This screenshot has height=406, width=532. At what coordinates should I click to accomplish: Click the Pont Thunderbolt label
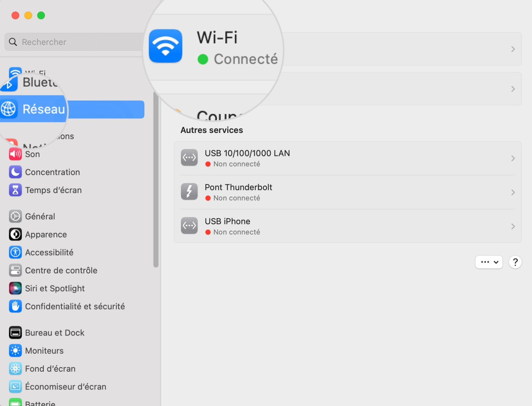click(239, 187)
